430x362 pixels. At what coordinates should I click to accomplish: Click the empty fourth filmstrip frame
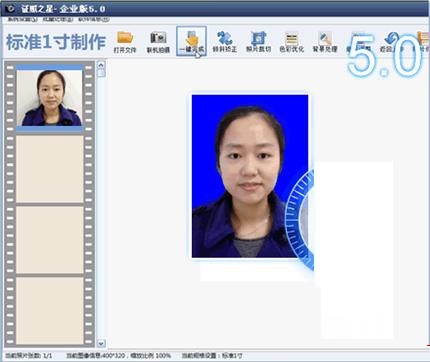click(x=50, y=311)
